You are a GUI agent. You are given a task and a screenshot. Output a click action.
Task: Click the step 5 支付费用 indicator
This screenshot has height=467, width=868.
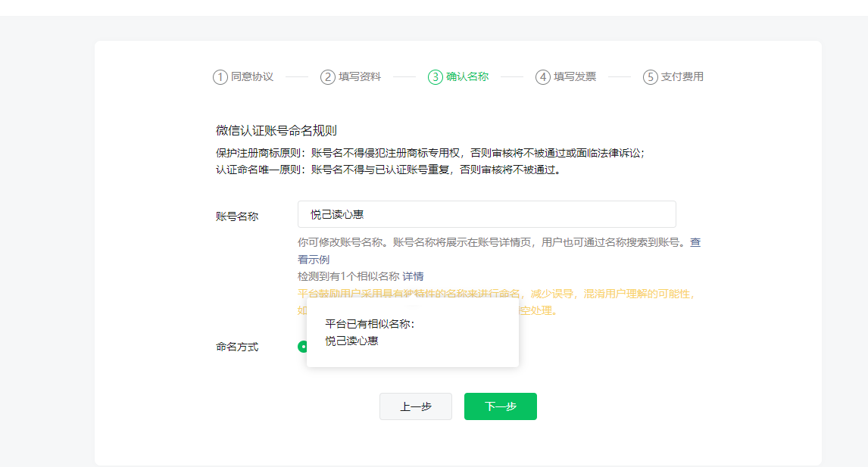click(673, 77)
